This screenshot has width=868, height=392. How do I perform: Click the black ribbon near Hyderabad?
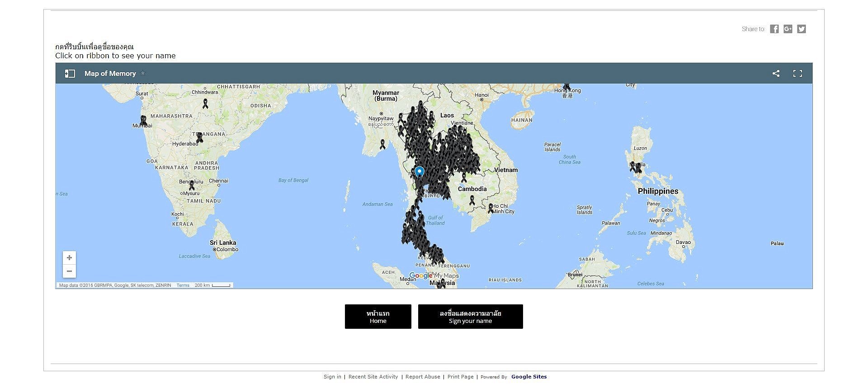(x=199, y=137)
